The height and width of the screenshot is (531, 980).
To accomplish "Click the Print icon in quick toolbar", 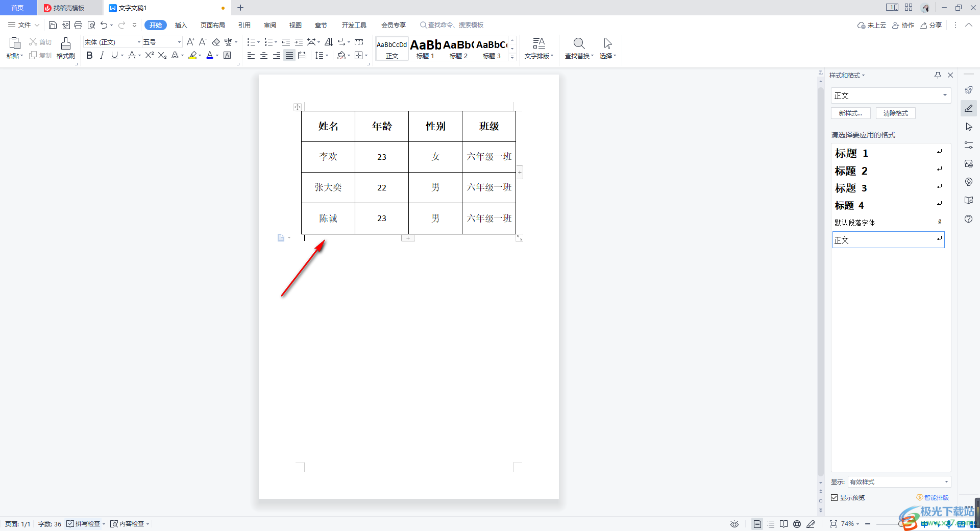I will 78,25.
